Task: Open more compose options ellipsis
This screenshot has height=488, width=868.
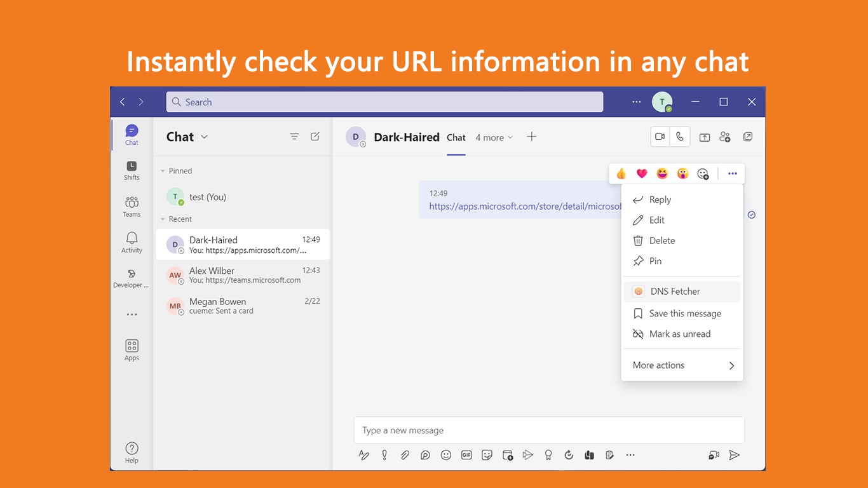Action: pos(630,455)
